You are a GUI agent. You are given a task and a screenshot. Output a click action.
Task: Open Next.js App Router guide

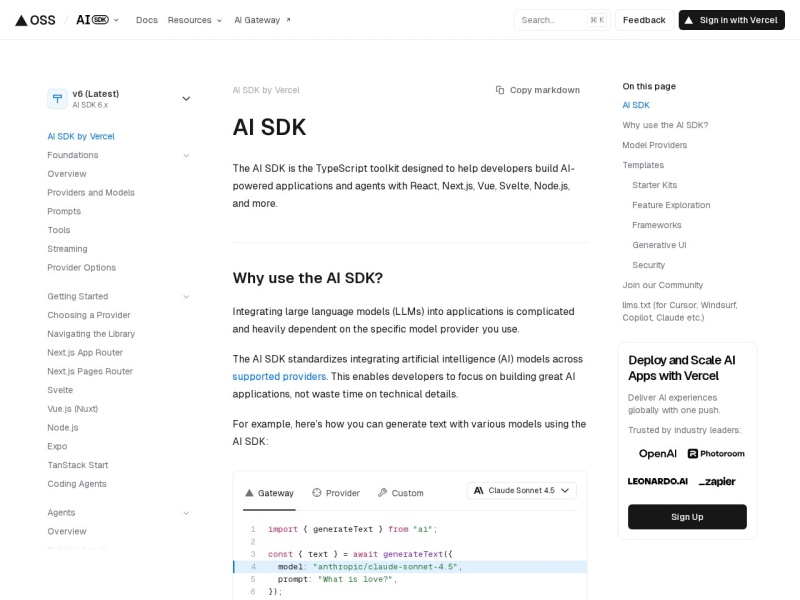coord(85,353)
